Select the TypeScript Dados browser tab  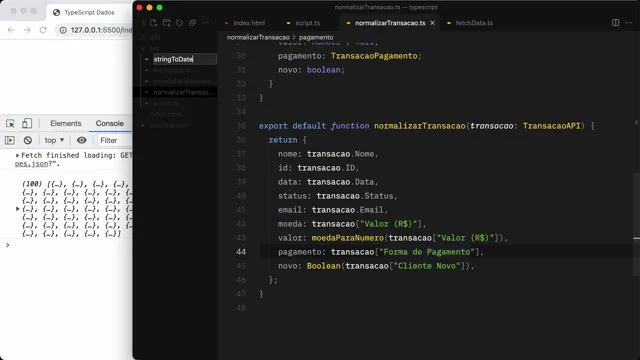click(89, 12)
